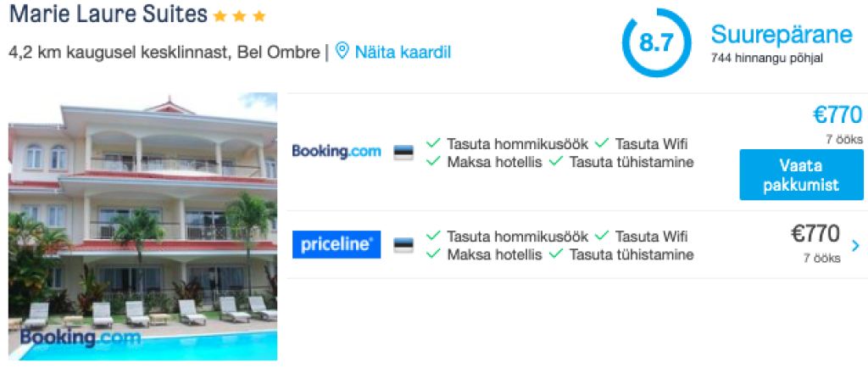Click the map pin icon near Bel Ombre
Screen dimensions: 868x373
[342, 52]
